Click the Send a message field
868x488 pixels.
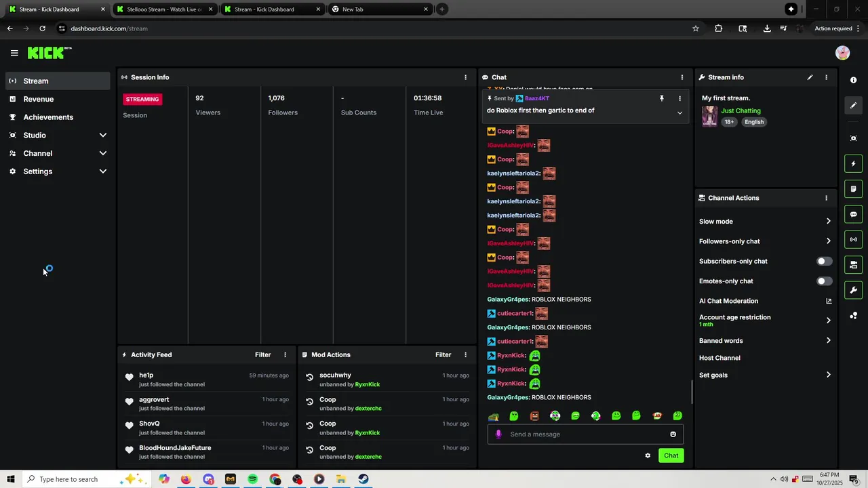pos(585,434)
